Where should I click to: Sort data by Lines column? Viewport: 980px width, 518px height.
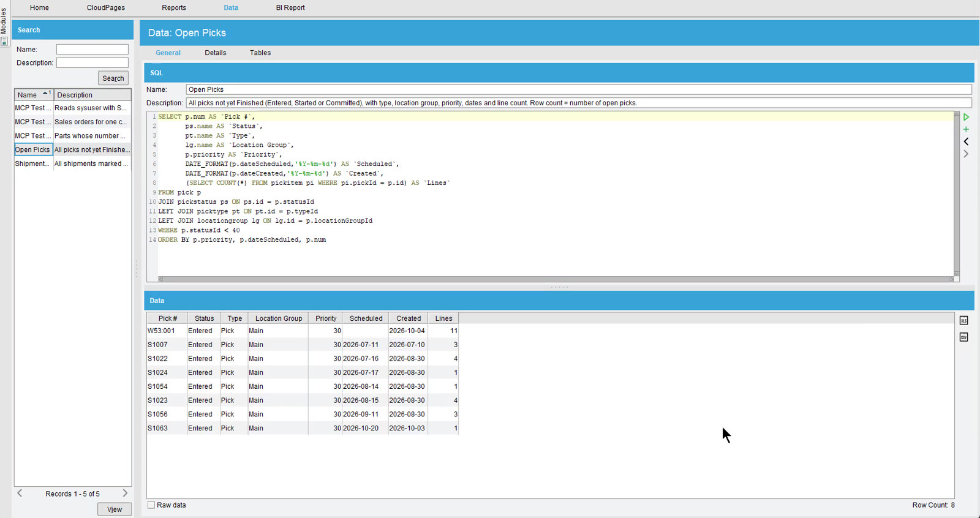(x=443, y=318)
